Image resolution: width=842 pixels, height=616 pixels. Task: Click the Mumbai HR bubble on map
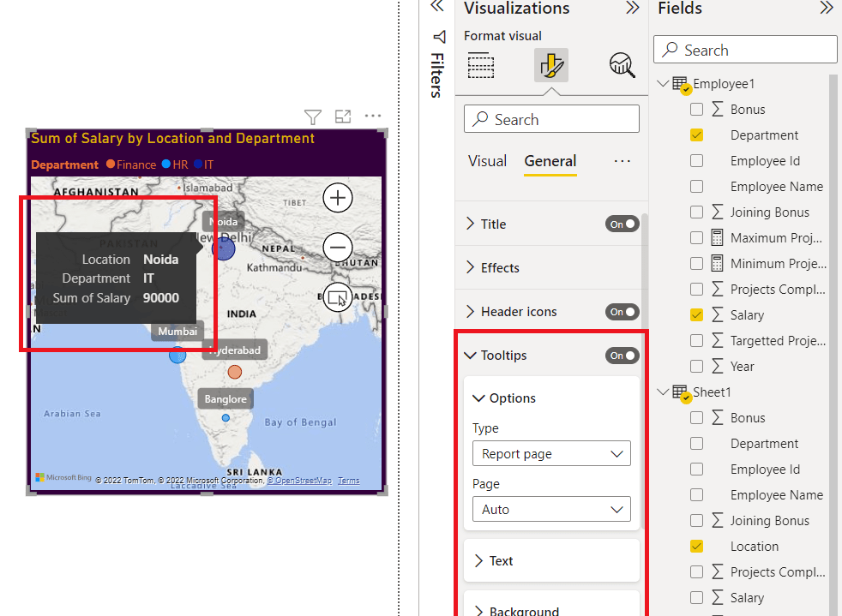click(x=177, y=355)
